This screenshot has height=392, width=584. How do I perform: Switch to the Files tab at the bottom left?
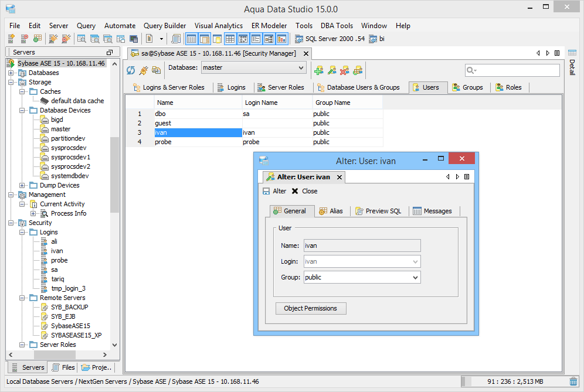point(63,367)
